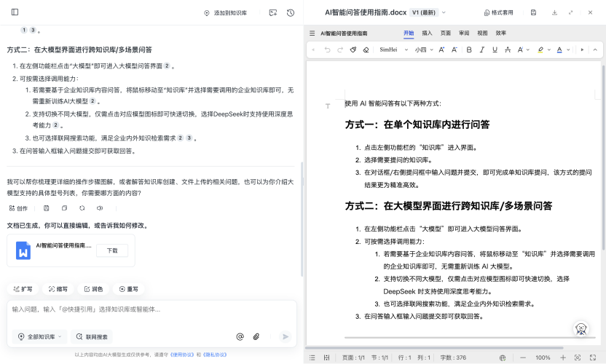
Task: Apply the yellow highlight color
Action: (540, 50)
